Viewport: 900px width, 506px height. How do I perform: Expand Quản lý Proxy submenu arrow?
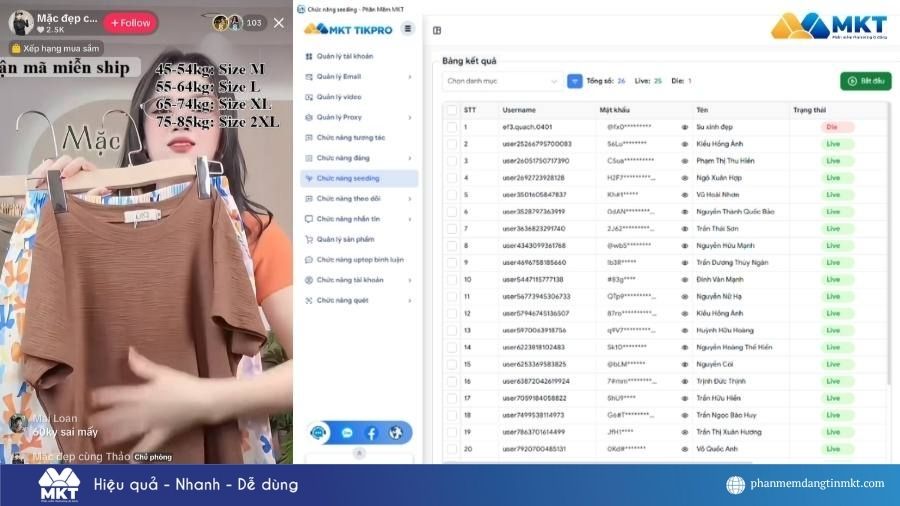[x=410, y=117]
